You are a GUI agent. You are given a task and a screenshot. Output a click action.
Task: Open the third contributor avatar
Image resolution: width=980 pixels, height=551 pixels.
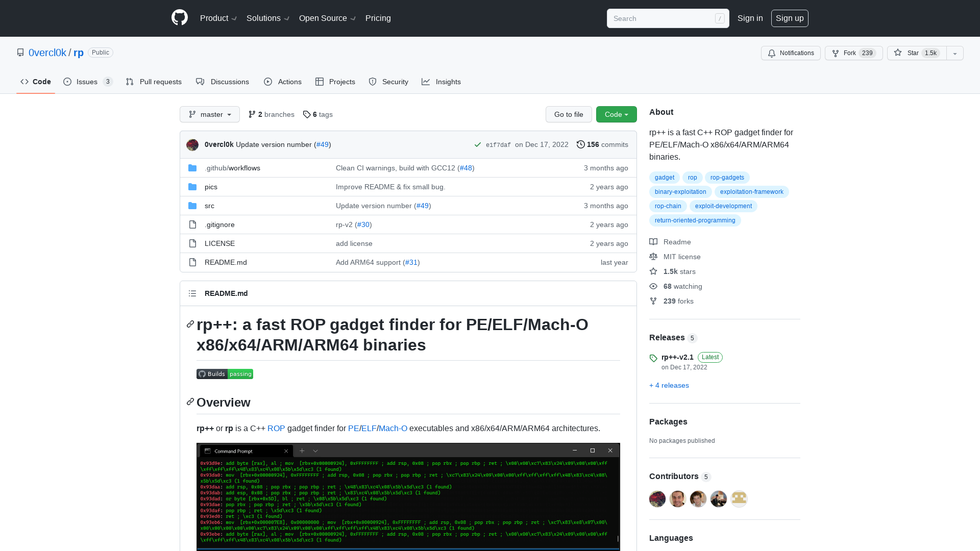(x=698, y=498)
